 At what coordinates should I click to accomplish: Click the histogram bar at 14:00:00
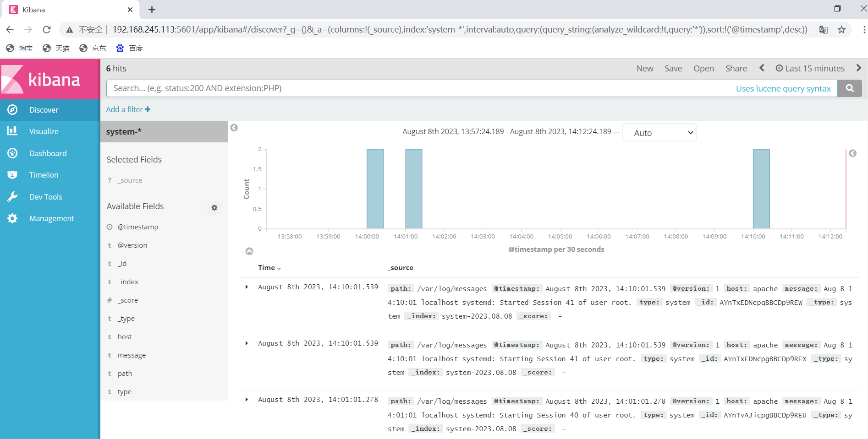coord(375,189)
